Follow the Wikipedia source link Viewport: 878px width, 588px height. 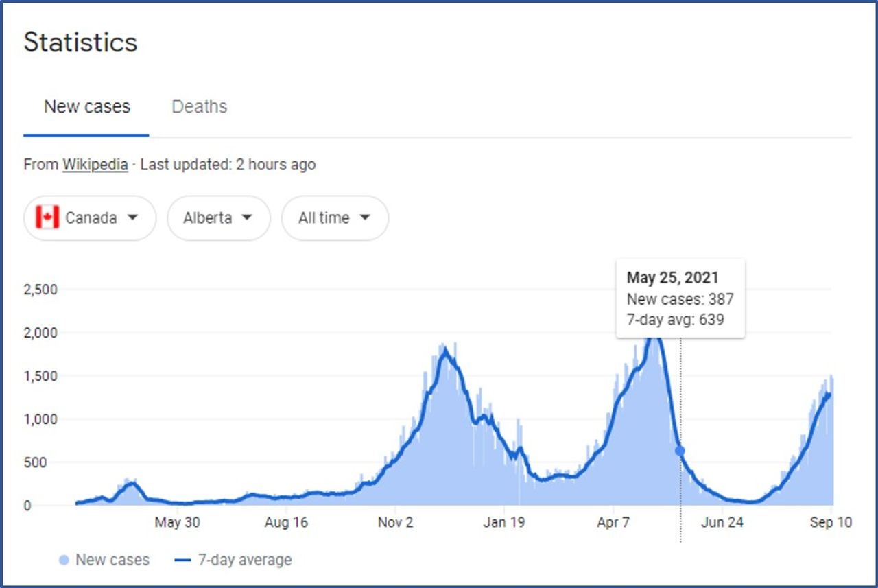(x=95, y=165)
